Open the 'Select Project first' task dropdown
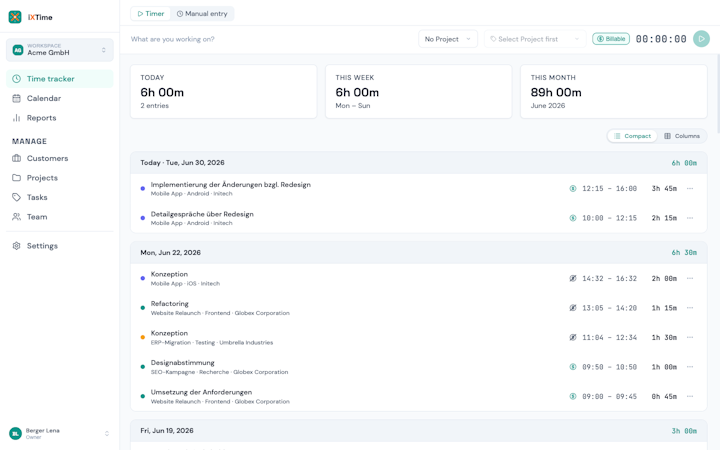 (x=535, y=39)
